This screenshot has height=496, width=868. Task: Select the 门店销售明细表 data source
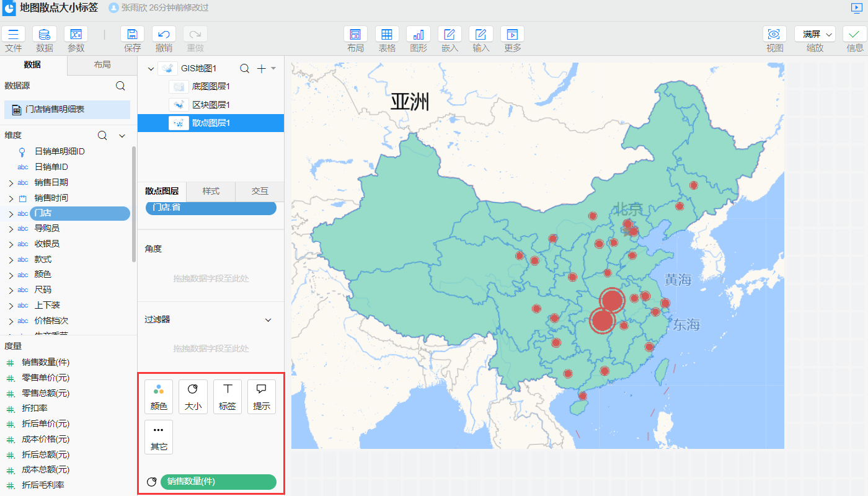point(66,109)
